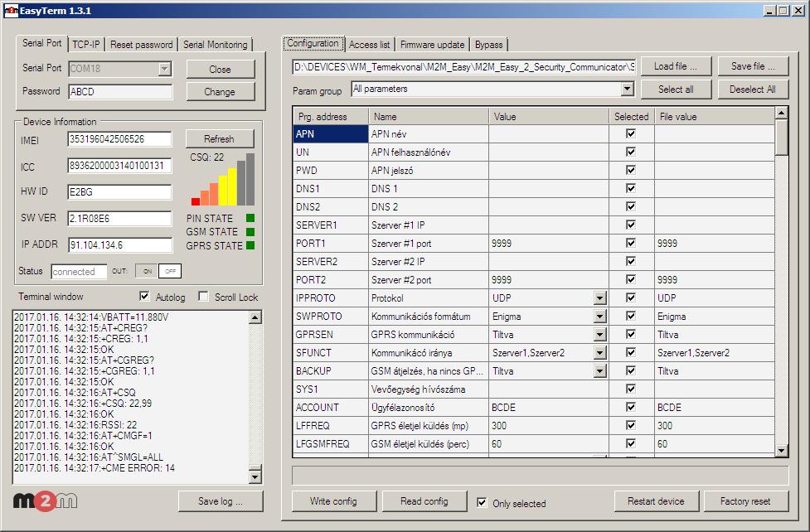Click the Read config button
810x532 pixels.
[x=424, y=501]
